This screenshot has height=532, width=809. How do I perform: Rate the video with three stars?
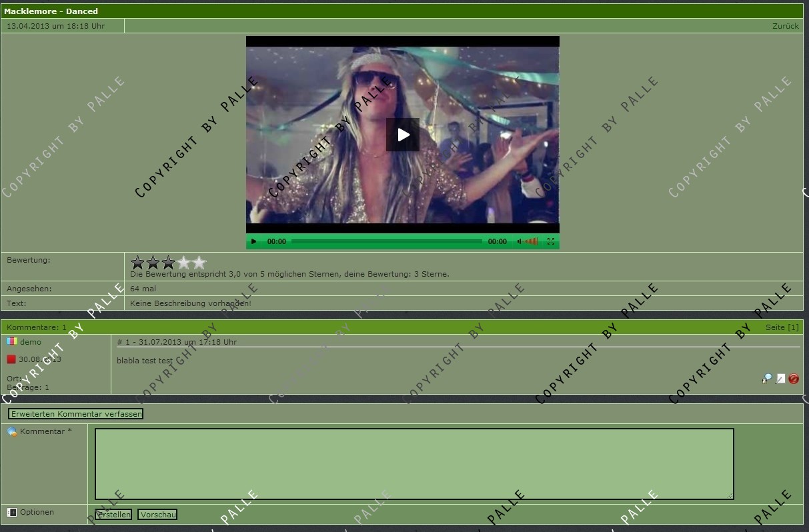169,263
